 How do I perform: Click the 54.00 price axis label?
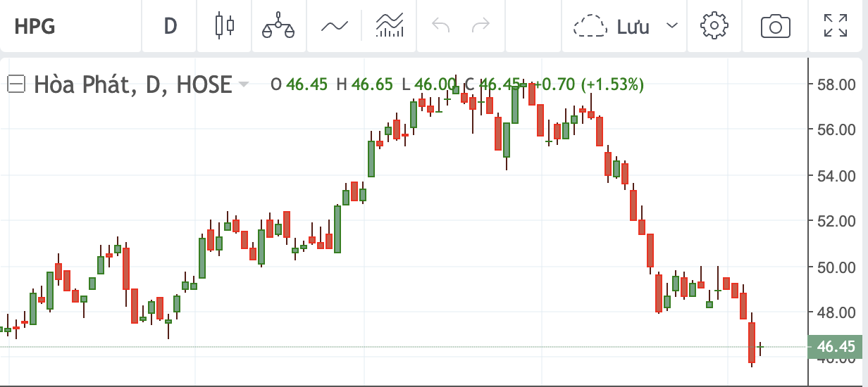(836, 176)
